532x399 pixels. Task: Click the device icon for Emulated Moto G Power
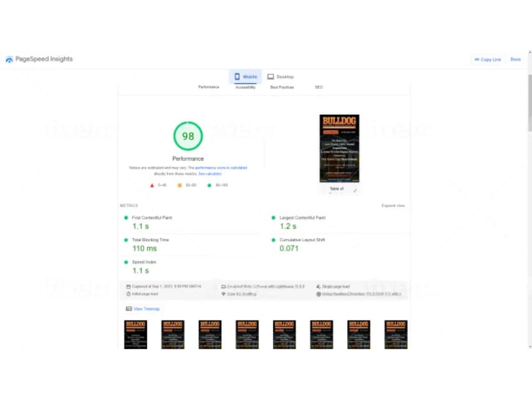pyautogui.click(x=224, y=286)
